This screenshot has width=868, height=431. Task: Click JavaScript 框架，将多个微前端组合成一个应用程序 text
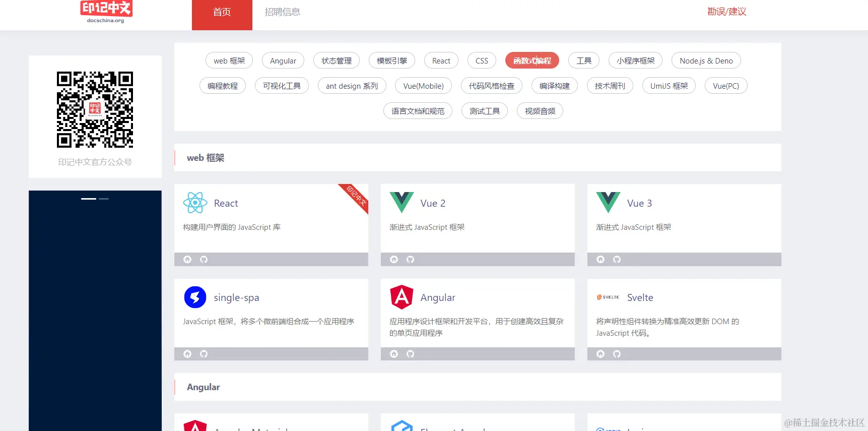tap(269, 322)
